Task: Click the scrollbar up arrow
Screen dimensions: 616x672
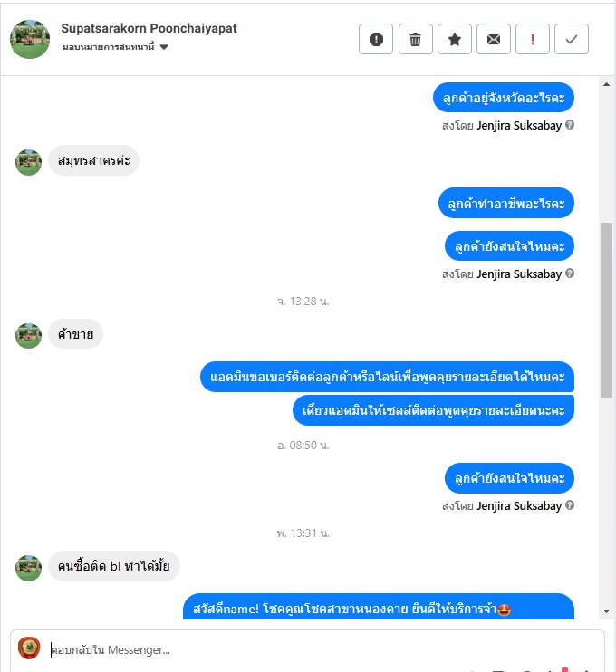Action: pos(606,84)
